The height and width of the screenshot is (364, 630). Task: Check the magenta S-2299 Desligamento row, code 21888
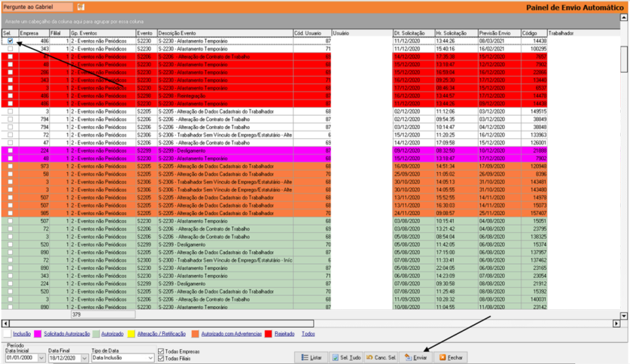10,151
